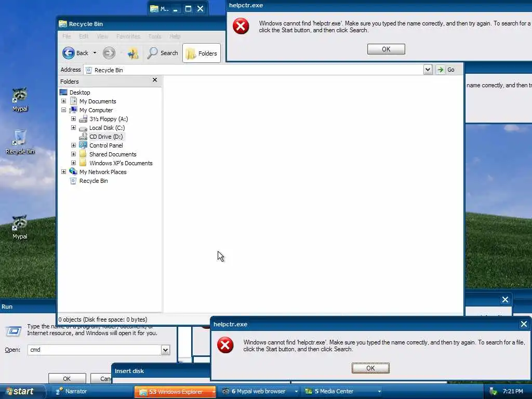
Task: Open Search in Recycle Bin toolbar
Action: [x=163, y=53]
